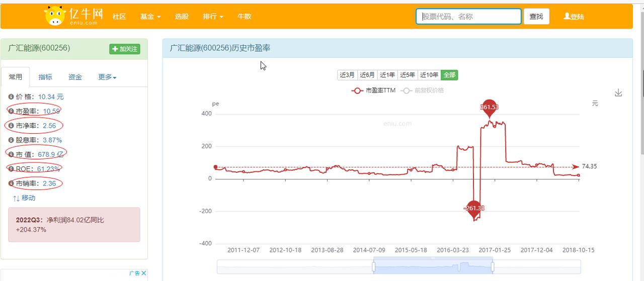The image size is (644, 281).
Task: Click the selected zoom range area
Action: click(433, 267)
